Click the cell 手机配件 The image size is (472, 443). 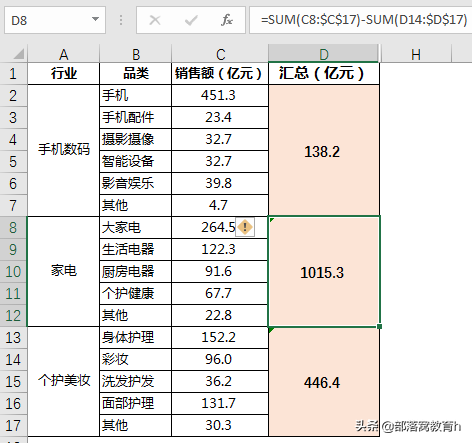point(136,118)
